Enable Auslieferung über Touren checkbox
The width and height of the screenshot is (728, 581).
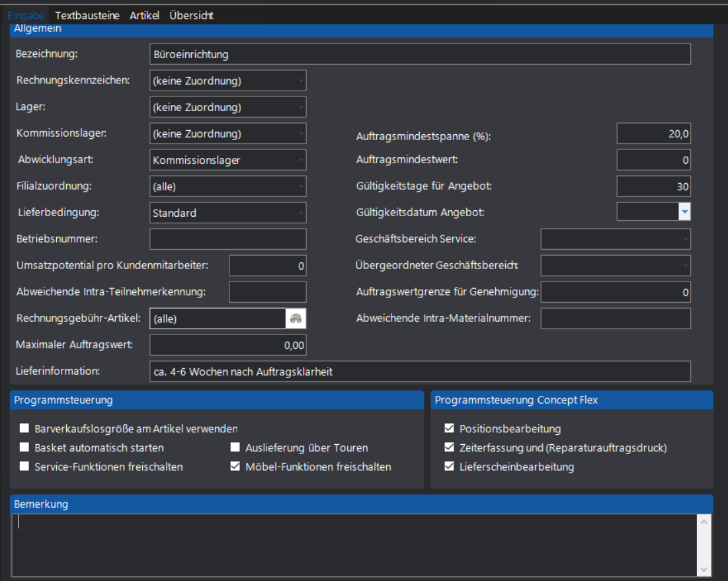(235, 447)
